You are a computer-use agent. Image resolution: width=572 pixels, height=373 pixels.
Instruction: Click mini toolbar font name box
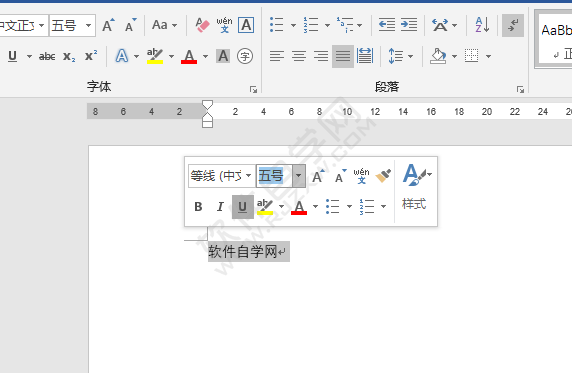[221, 176]
